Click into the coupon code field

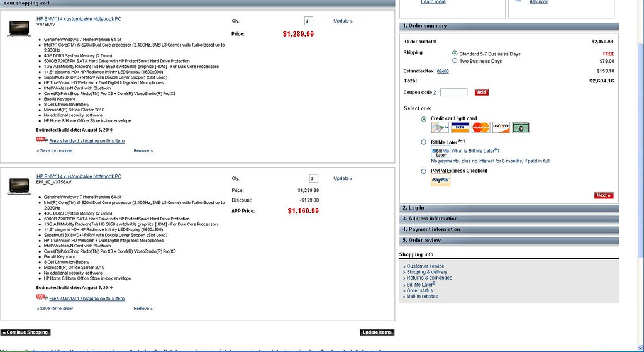(454, 92)
